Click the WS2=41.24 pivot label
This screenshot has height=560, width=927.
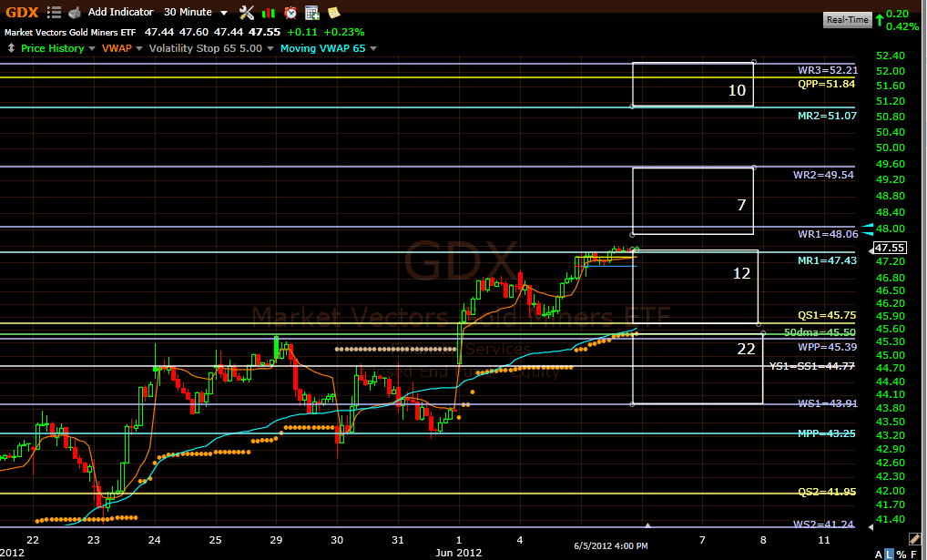(x=823, y=524)
